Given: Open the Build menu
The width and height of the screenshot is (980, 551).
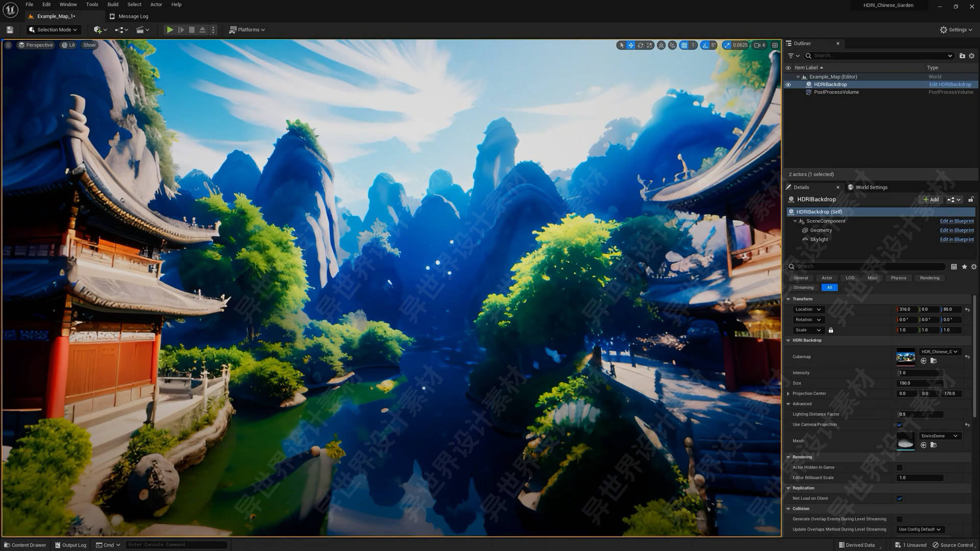Looking at the screenshot, I should [x=113, y=5].
